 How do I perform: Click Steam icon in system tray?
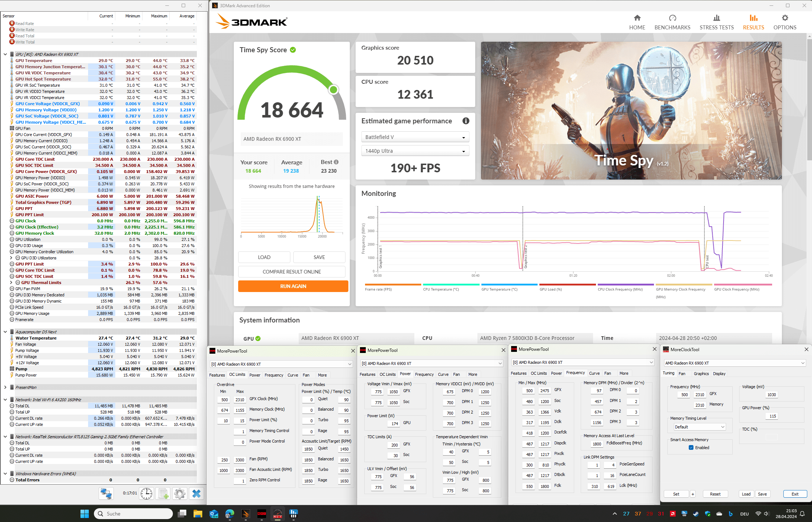[x=696, y=514]
